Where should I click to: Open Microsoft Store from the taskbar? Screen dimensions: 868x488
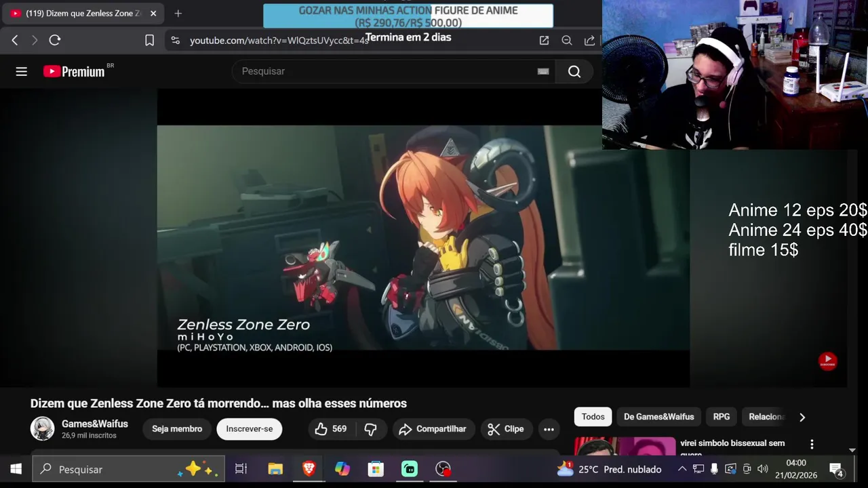(x=376, y=469)
